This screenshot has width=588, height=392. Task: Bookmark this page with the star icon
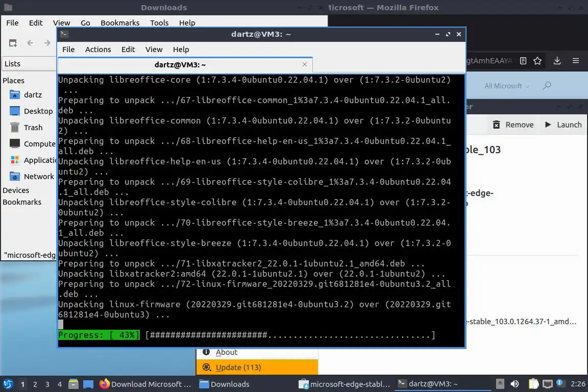[537, 61]
